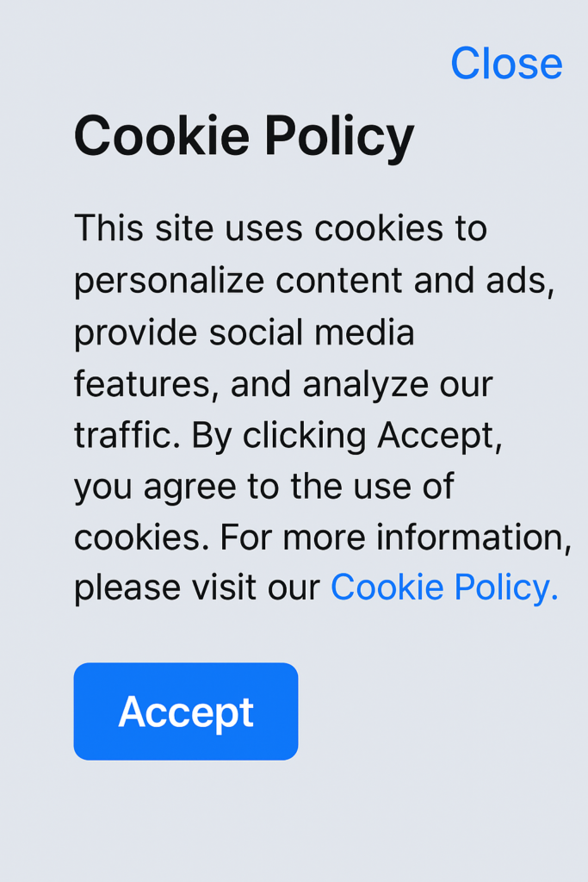Click the word "This" starting the paragraph

coord(108,228)
